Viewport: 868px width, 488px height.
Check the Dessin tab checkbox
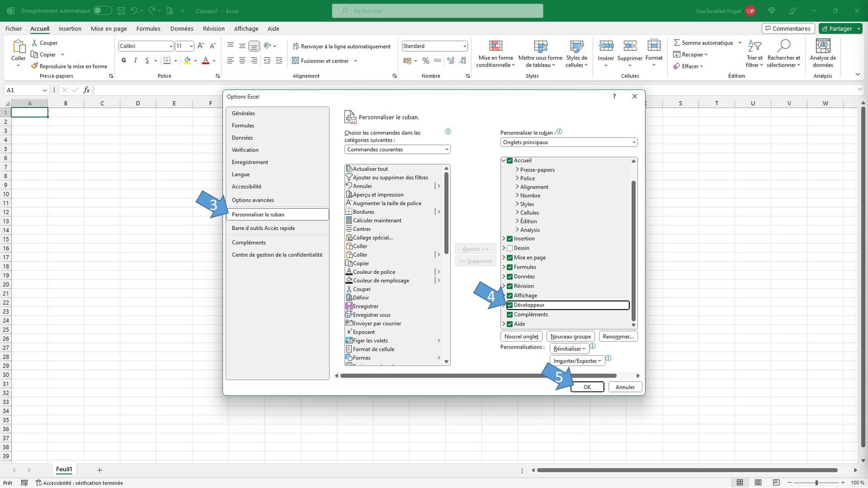tap(510, 248)
